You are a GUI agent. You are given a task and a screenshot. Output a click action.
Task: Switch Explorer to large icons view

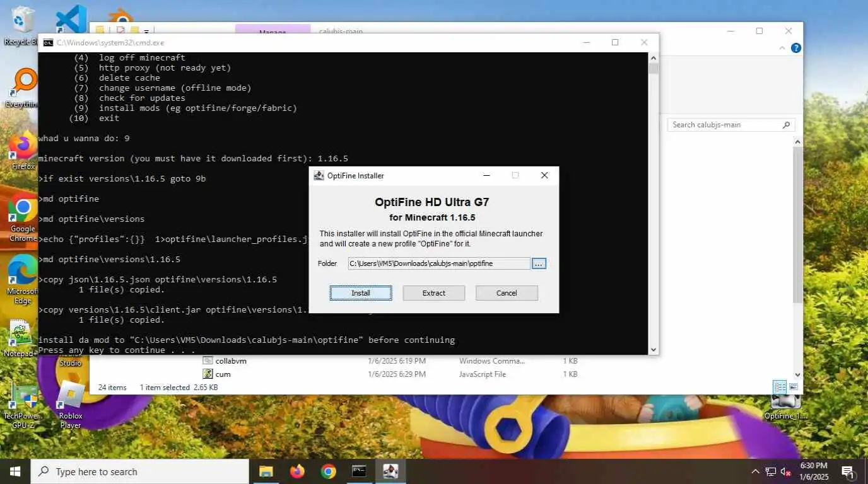pyautogui.click(x=794, y=387)
